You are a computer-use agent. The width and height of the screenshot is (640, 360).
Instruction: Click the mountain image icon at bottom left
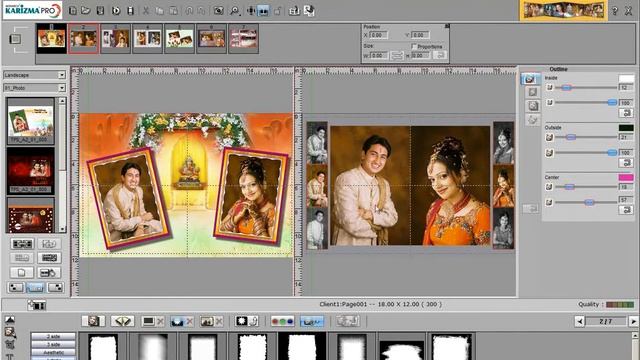click(10, 320)
